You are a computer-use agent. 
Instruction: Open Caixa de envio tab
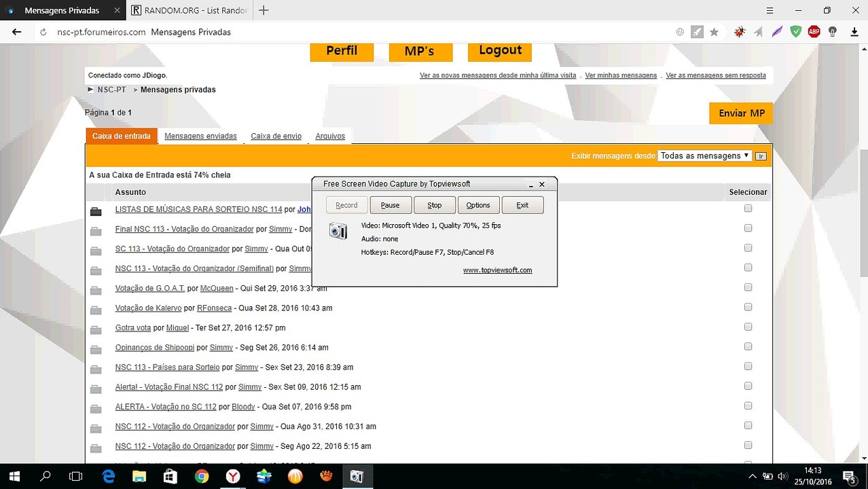click(276, 136)
